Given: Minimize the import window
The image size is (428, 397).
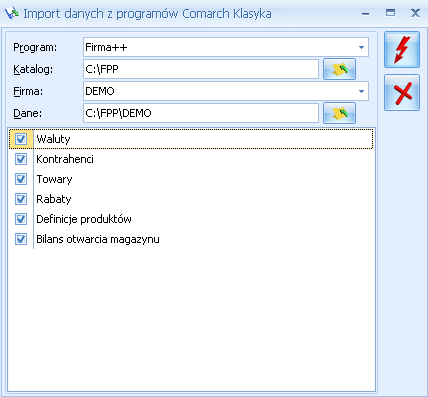Looking at the screenshot, I should [x=366, y=14].
